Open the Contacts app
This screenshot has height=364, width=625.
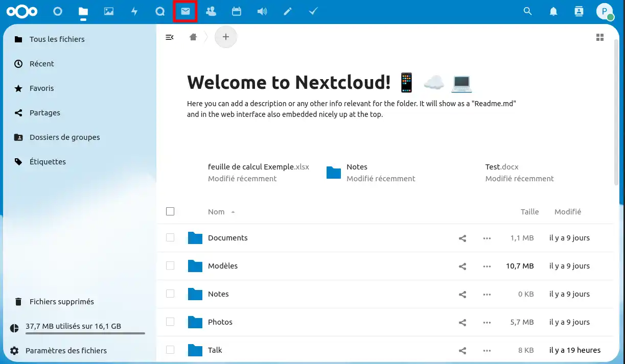coord(211,11)
